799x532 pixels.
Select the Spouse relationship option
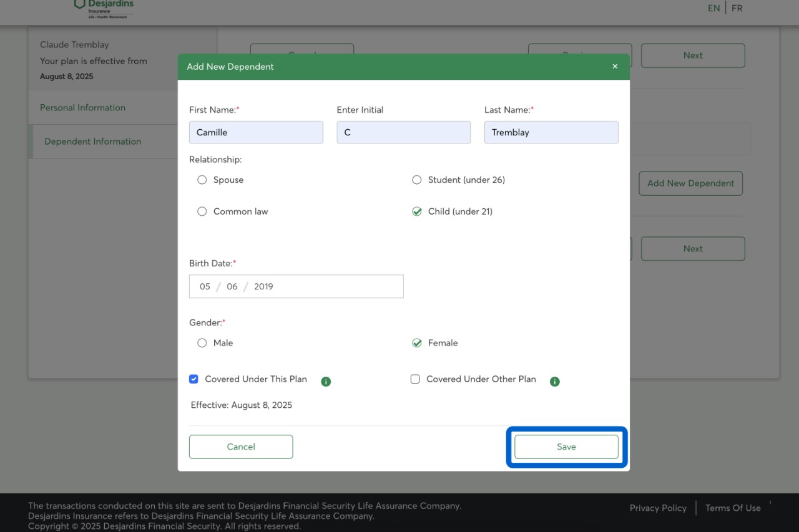202,180
